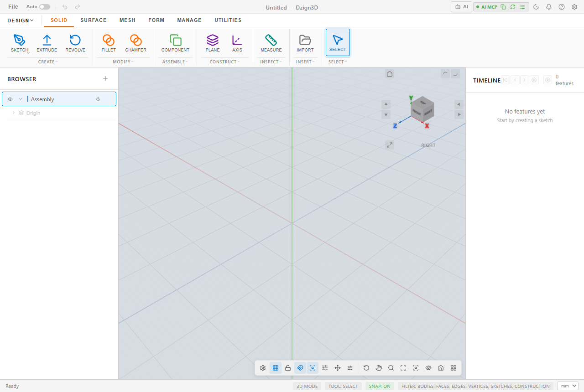584x392 pixels.
Task: Open the Measure tool
Action: point(271,43)
